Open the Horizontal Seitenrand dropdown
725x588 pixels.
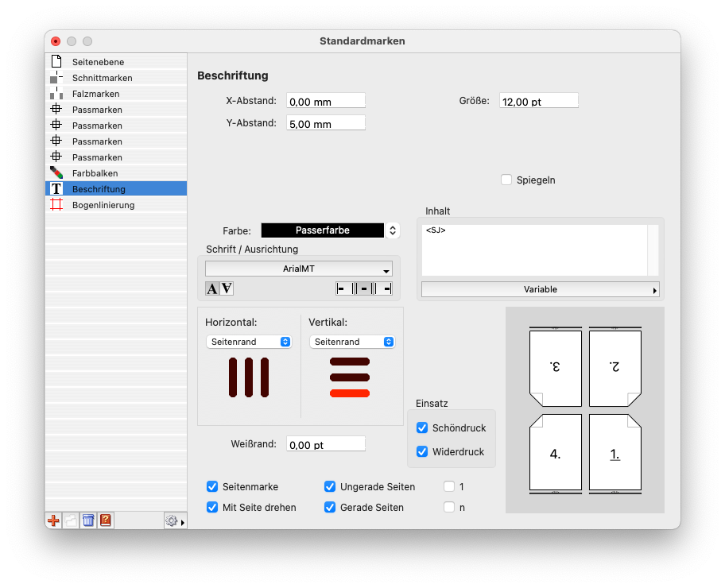click(x=249, y=342)
